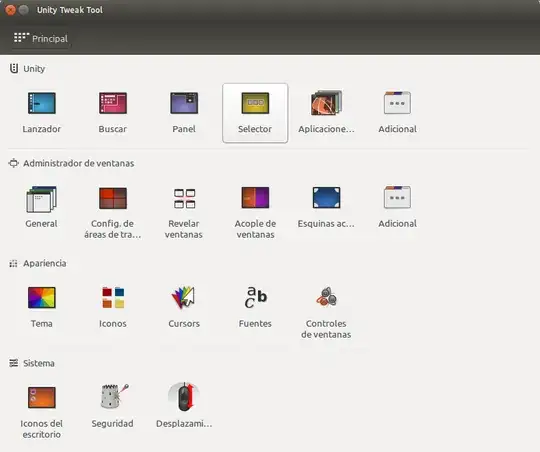Open the Selector switcher settings

[255, 113]
